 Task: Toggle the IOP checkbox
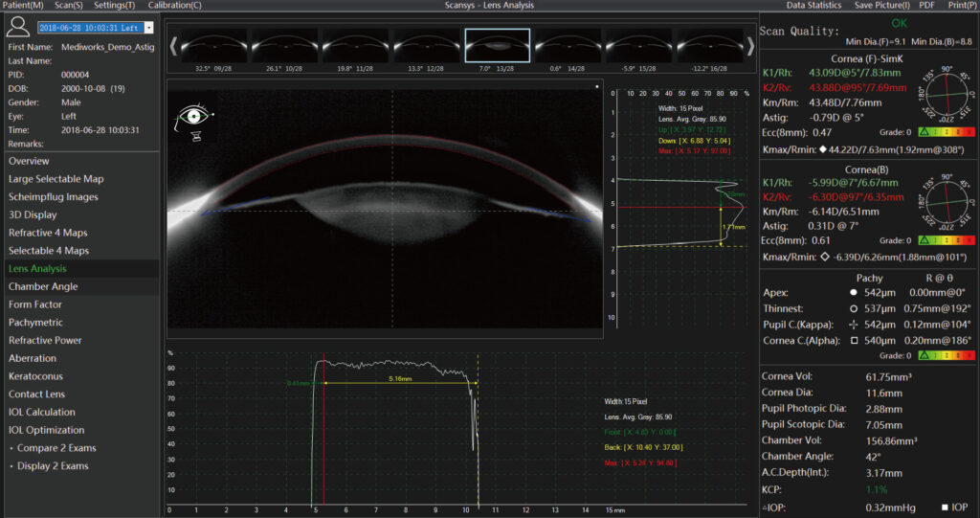pyautogui.click(x=944, y=507)
